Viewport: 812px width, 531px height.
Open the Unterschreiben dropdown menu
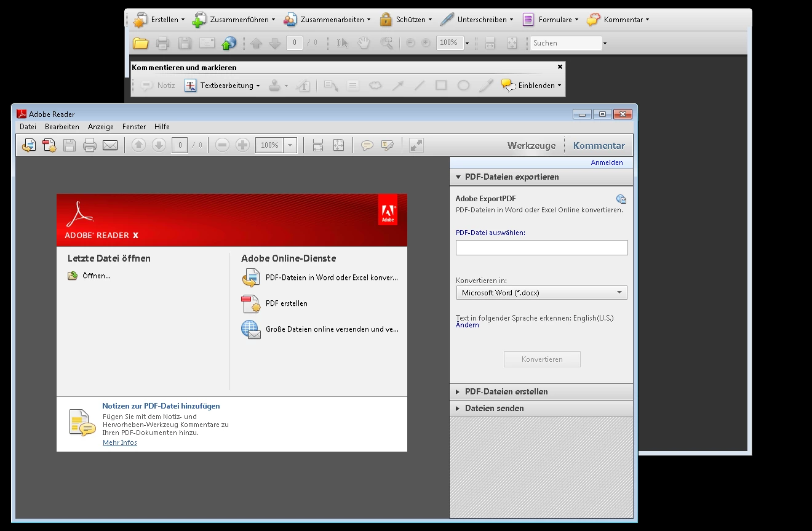[477, 20]
